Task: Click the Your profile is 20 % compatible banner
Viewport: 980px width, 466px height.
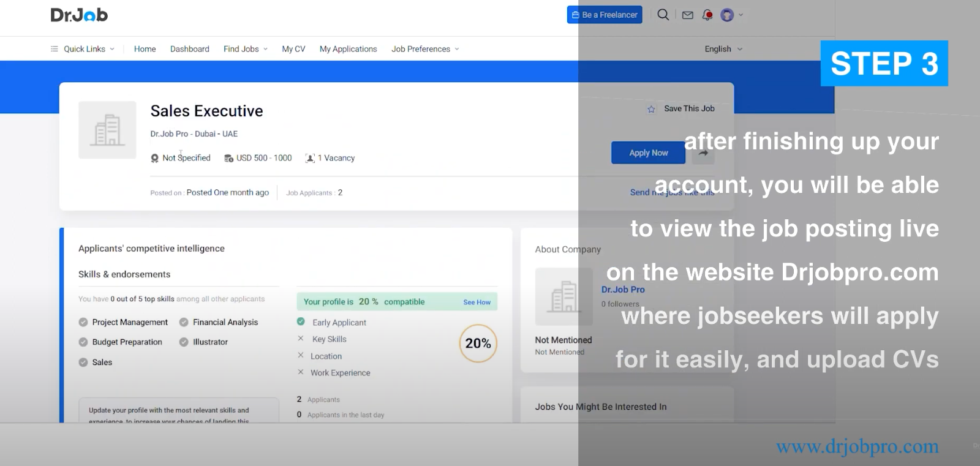Action: [x=397, y=302]
